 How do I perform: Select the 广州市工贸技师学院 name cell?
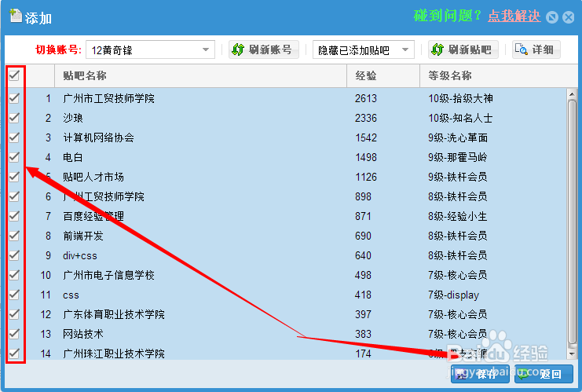point(108,98)
